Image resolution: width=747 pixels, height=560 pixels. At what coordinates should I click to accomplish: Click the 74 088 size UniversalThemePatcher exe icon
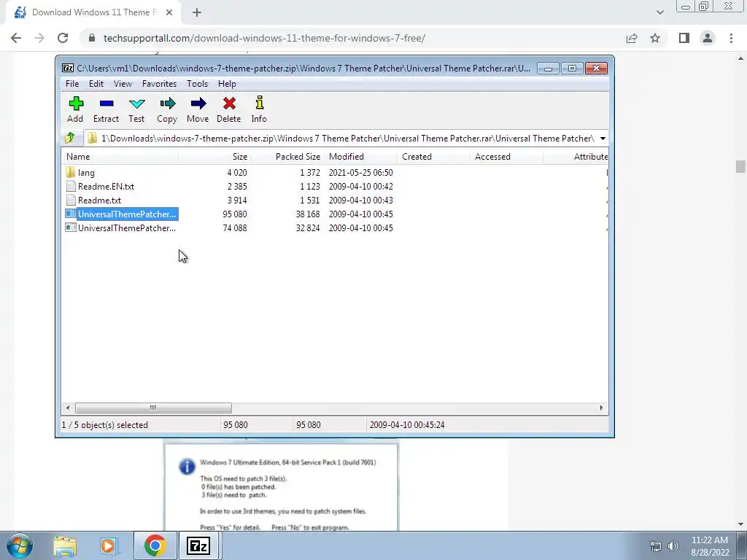click(x=71, y=227)
